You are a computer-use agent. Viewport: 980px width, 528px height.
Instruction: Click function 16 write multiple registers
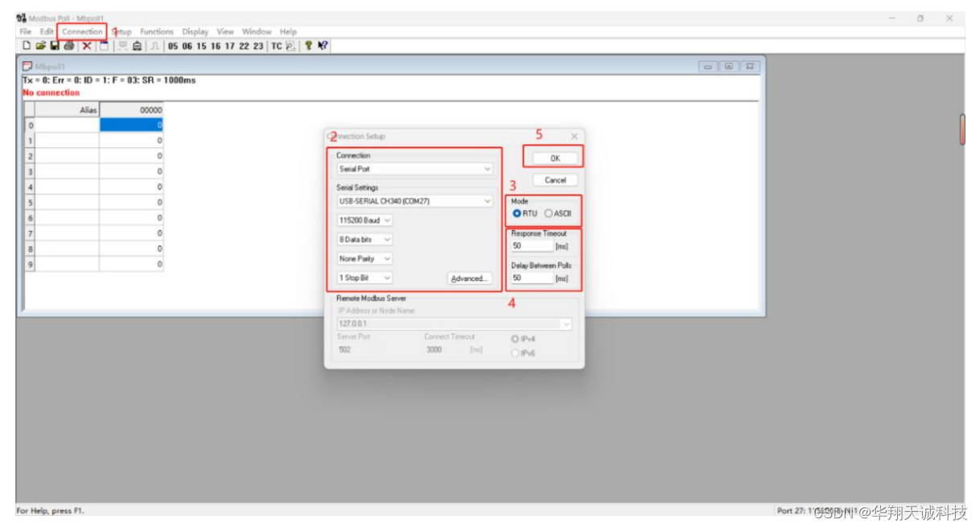216,46
